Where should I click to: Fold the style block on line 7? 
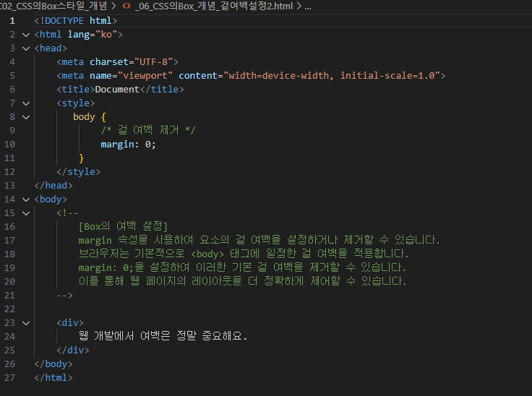point(26,103)
